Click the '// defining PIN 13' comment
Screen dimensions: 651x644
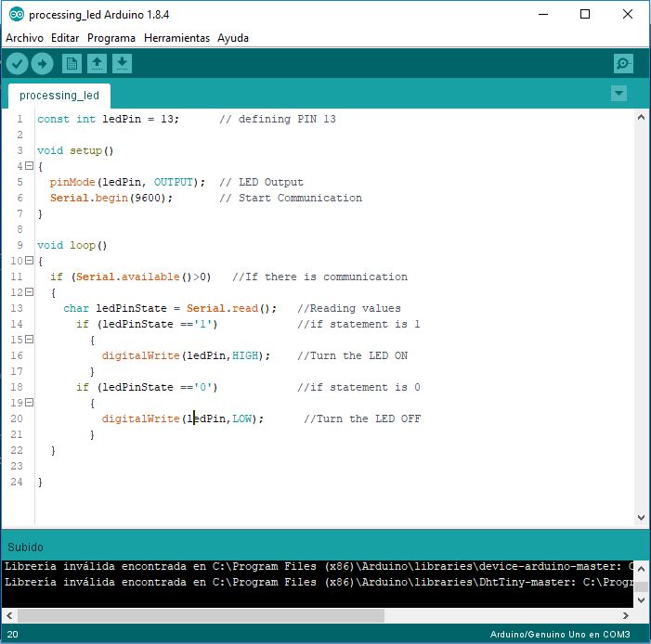(x=278, y=119)
